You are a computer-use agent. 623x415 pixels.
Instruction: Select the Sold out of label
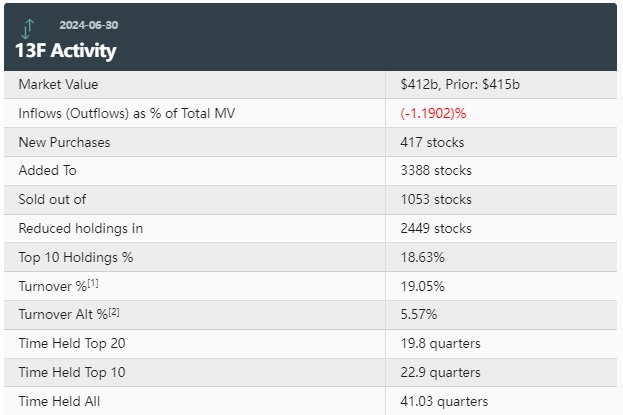click(52, 200)
